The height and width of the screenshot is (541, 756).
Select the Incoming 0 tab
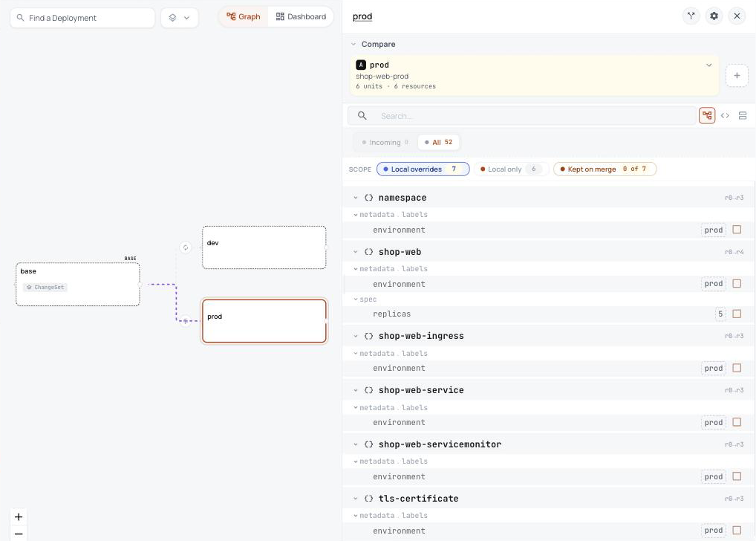pos(385,143)
